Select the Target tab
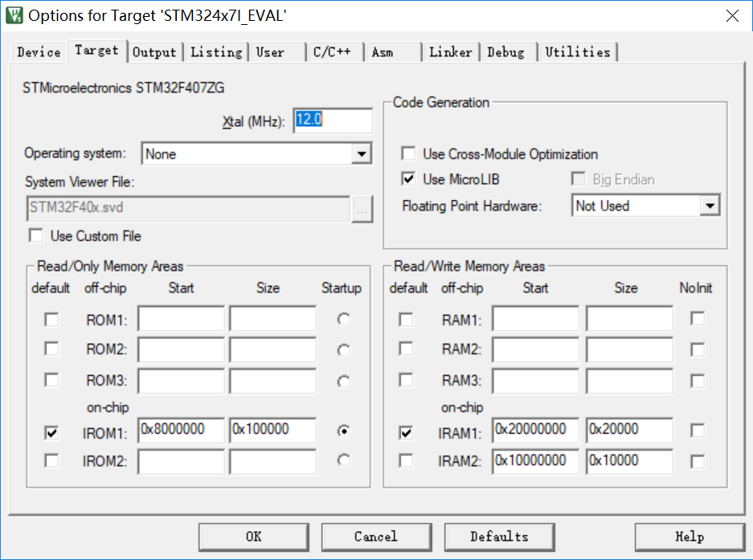753x560 pixels. [x=96, y=51]
